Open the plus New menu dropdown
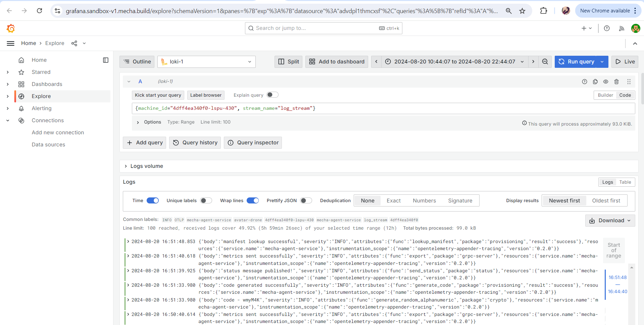 [x=587, y=28]
